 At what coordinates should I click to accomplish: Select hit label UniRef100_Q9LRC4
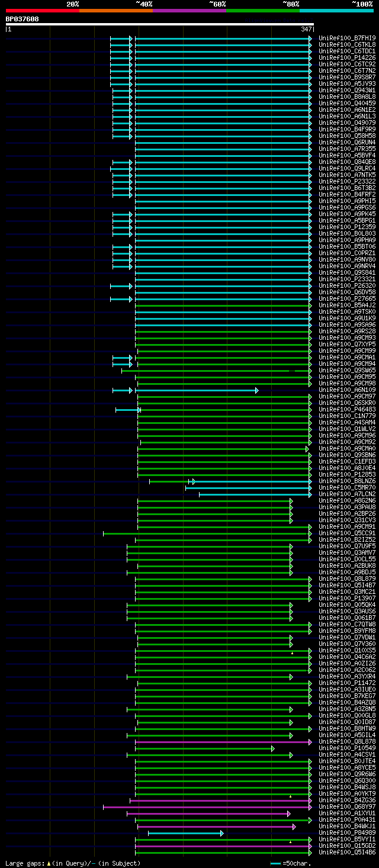pyautogui.click(x=347, y=168)
